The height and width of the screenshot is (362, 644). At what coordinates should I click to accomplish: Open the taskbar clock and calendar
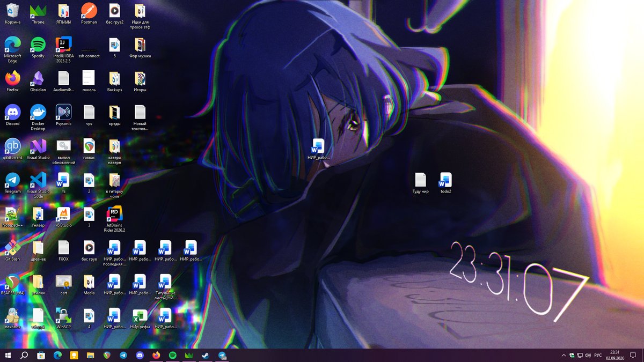point(616,355)
